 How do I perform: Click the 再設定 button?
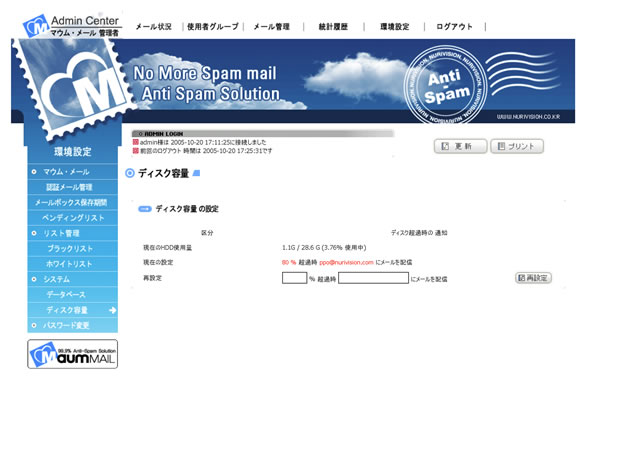(533, 278)
